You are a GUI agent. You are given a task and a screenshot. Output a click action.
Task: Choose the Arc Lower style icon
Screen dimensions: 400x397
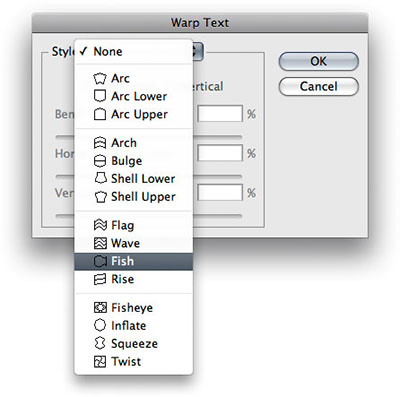click(x=100, y=96)
